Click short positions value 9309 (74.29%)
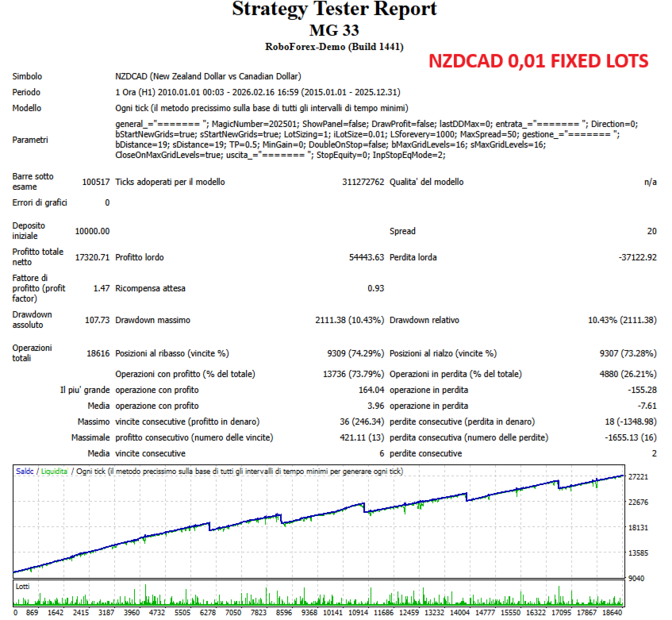Screen dimensions: 672x620 [355, 353]
